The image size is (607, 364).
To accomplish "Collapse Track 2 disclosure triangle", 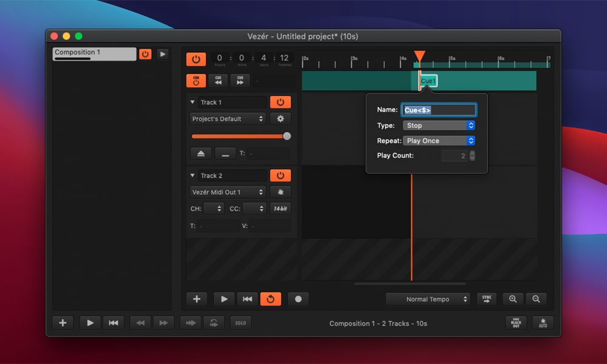I will coord(193,176).
